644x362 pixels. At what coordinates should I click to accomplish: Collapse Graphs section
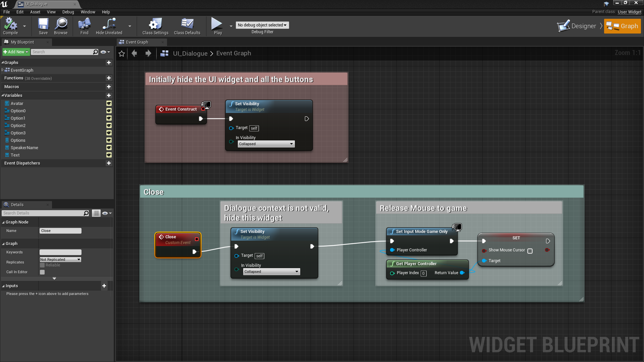pyautogui.click(x=3, y=63)
